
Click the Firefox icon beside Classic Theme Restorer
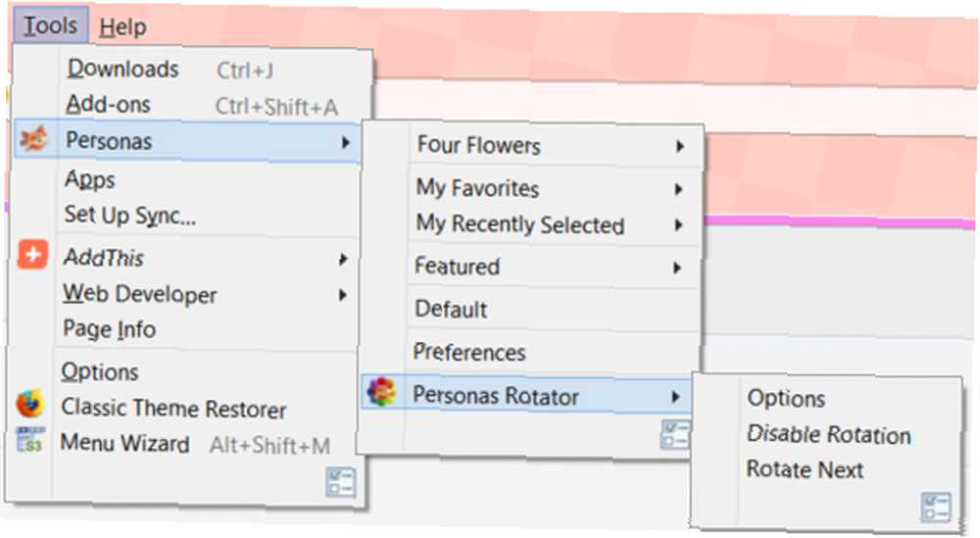point(30,405)
